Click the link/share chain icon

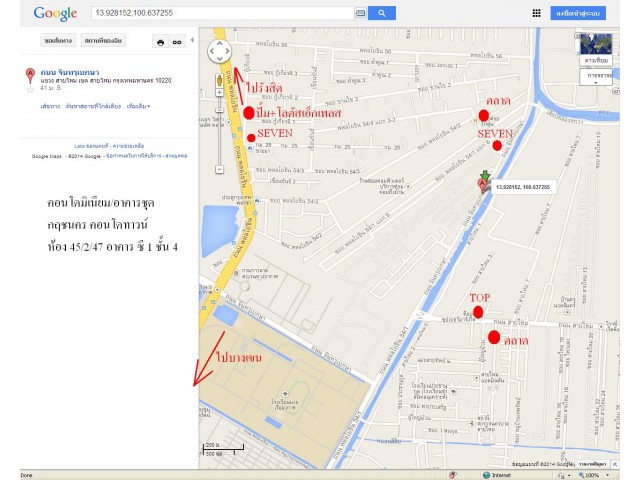[177, 42]
